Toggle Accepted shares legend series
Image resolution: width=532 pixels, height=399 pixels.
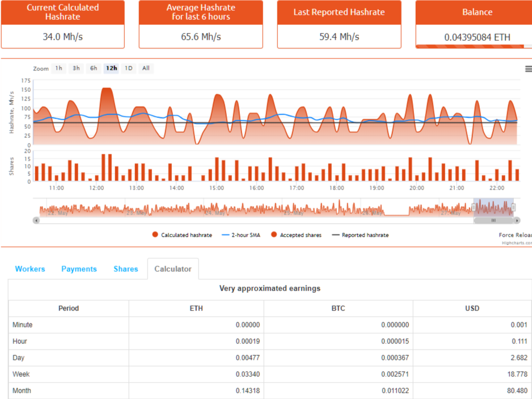point(296,234)
